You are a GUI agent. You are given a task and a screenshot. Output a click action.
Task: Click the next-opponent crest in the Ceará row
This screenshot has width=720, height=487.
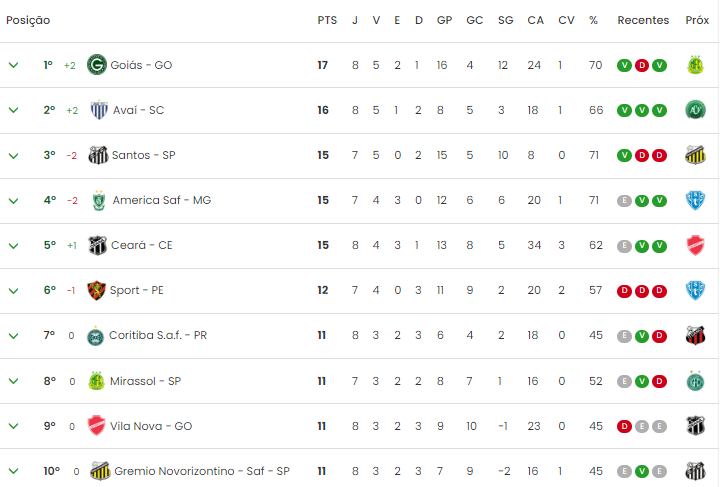695,245
